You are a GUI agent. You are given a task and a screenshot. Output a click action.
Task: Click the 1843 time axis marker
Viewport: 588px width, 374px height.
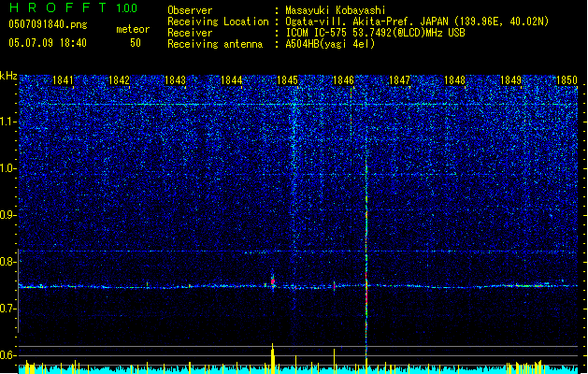click(175, 80)
